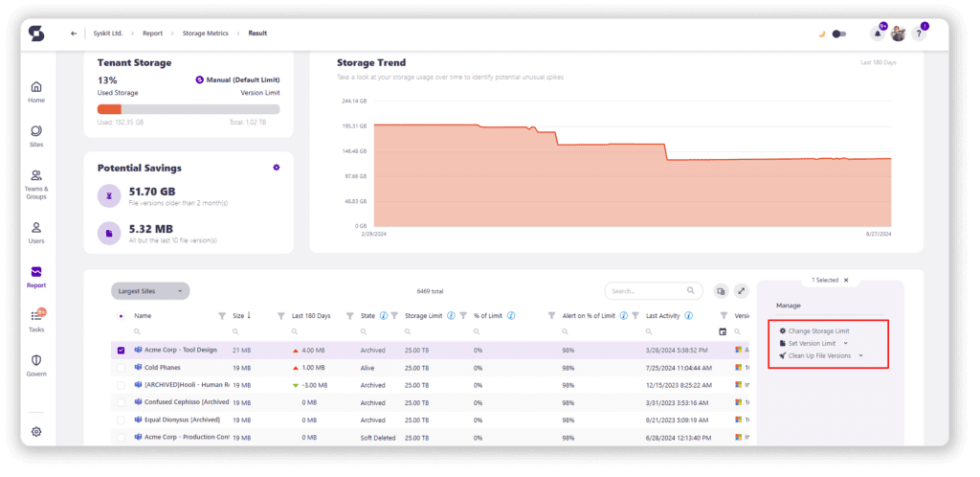
Task: Click the Tenant Storage used progress bar
Action: point(189,109)
